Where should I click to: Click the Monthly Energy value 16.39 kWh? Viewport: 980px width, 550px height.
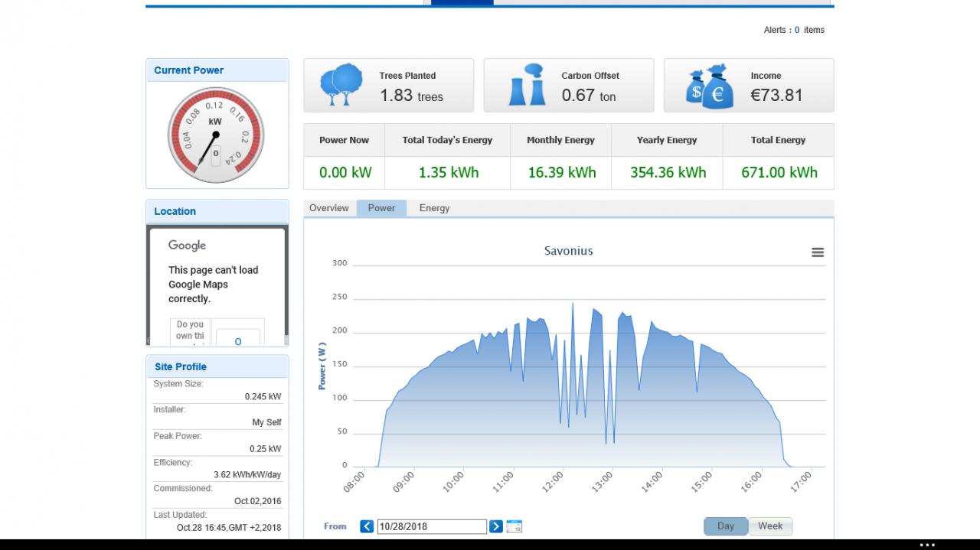562,172
